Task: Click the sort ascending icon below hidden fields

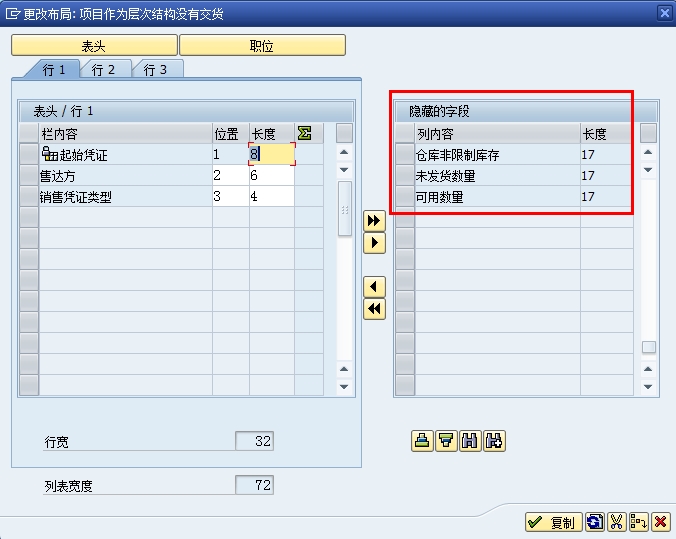Action: (422, 441)
